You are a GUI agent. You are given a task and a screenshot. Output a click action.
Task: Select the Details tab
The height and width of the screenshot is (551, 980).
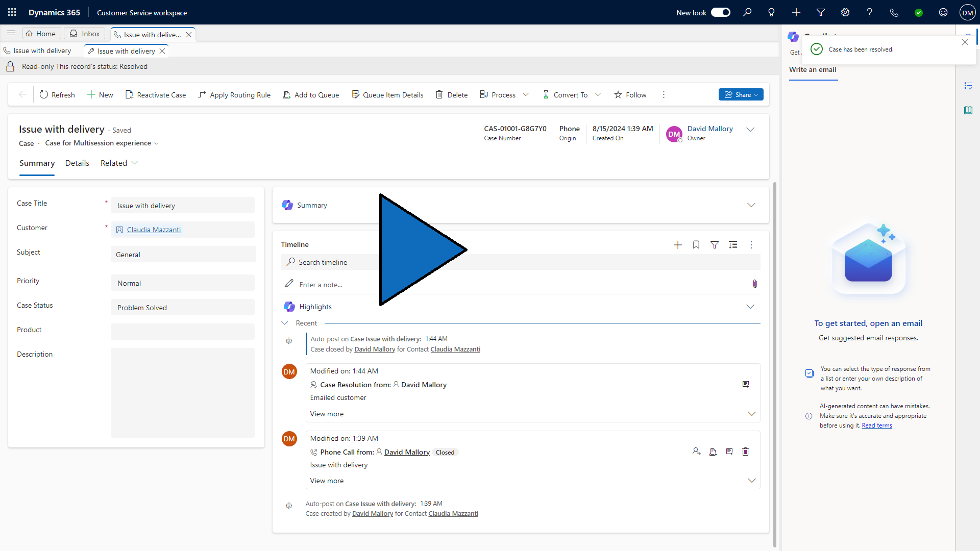tap(76, 163)
